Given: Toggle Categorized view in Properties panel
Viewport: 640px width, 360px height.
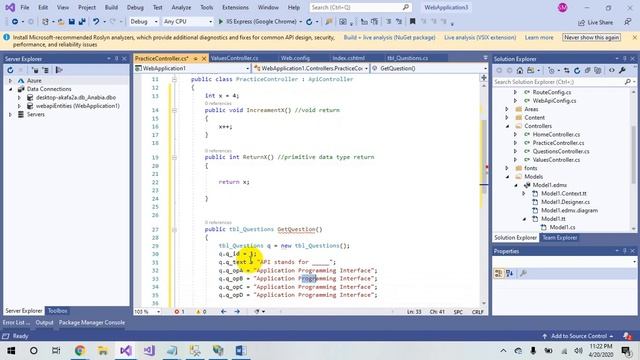Looking at the screenshot, I should 498,273.
